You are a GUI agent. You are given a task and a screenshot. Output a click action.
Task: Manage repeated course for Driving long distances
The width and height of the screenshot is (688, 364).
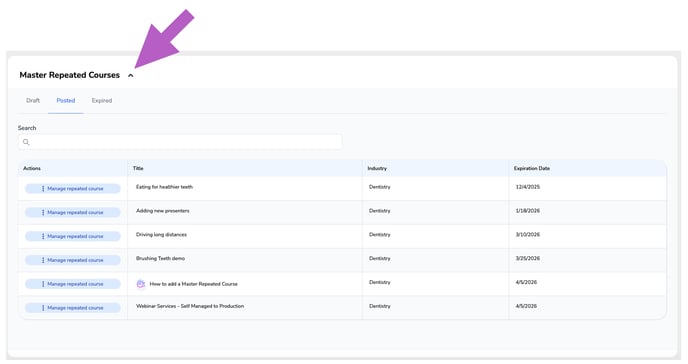tap(73, 236)
